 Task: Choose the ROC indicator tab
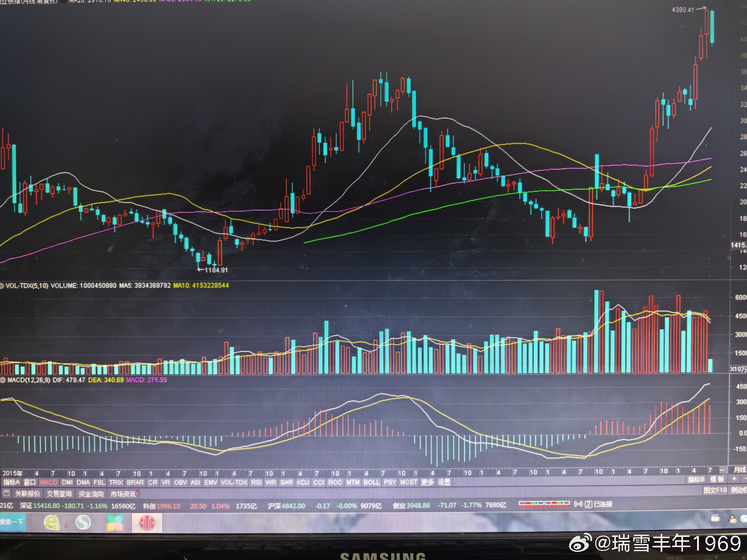tap(335, 482)
